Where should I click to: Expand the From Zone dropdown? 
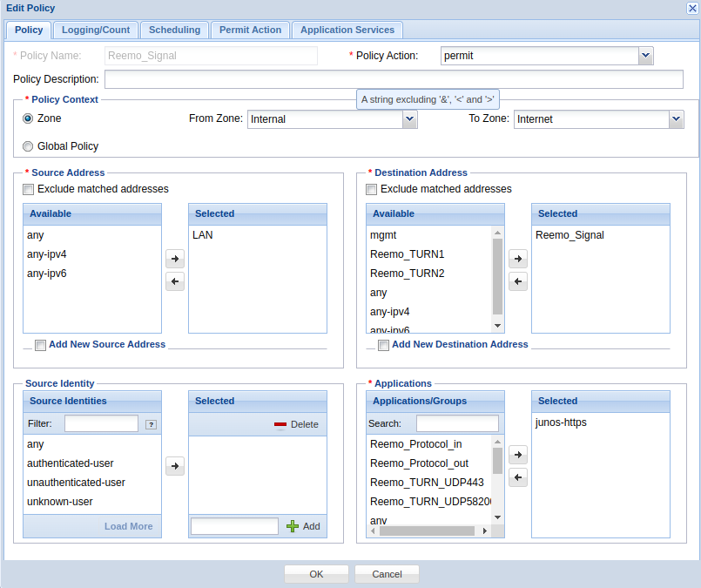pyautogui.click(x=409, y=119)
